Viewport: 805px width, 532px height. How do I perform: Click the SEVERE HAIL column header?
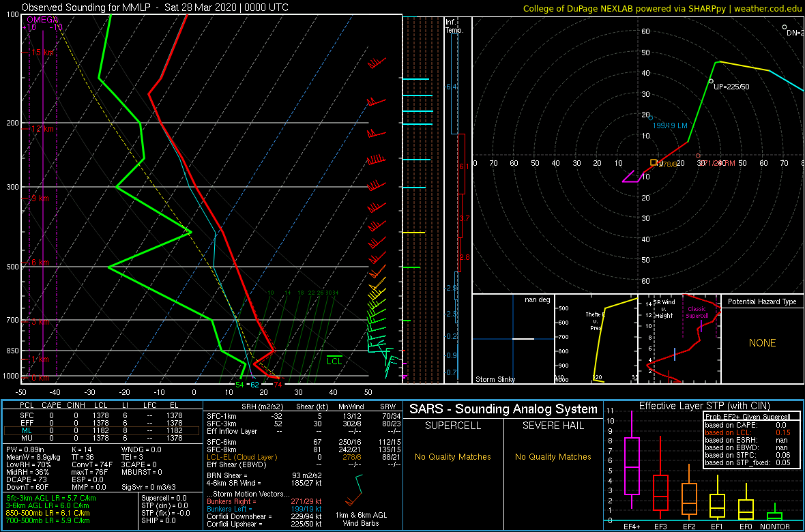553,427
